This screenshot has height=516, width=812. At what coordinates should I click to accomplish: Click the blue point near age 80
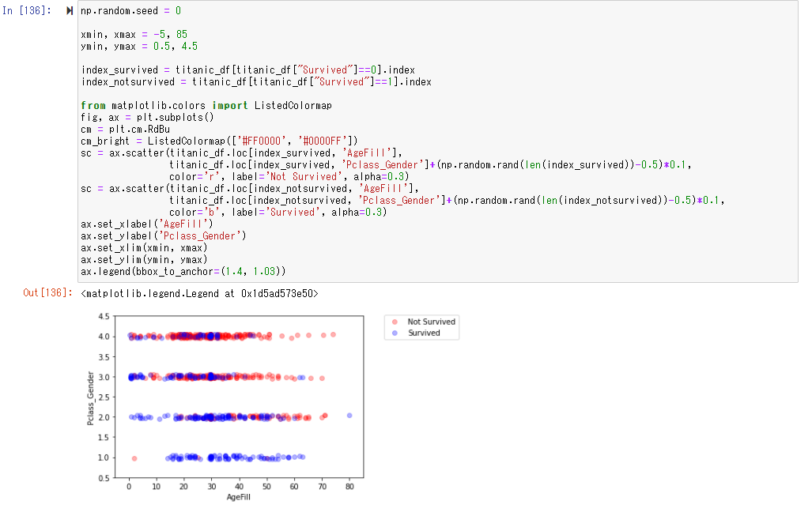[x=349, y=416]
